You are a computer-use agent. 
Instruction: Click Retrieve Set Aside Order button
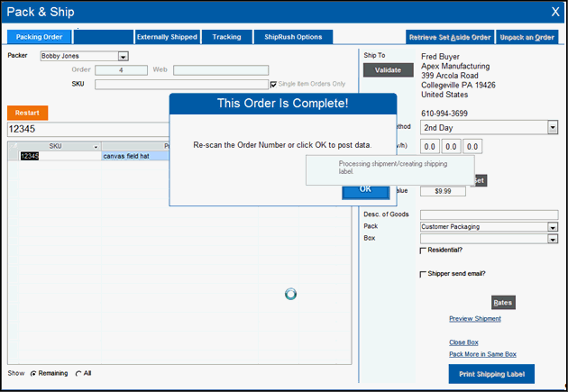pos(449,37)
